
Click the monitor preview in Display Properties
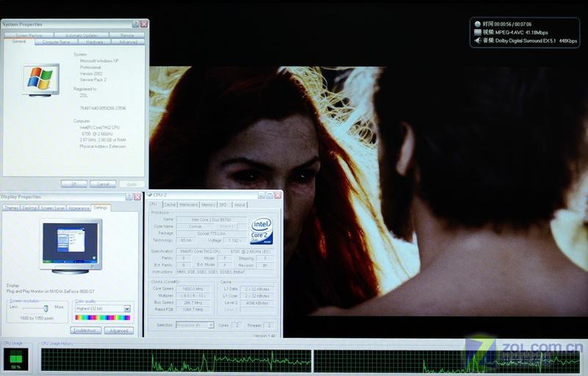[71, 246]
